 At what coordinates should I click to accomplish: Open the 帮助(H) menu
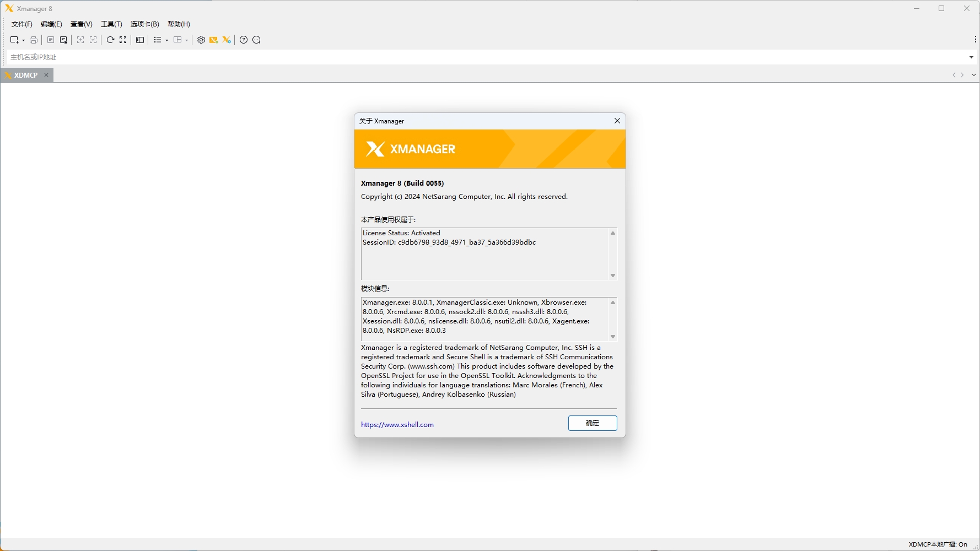click(x=177, y=24)
